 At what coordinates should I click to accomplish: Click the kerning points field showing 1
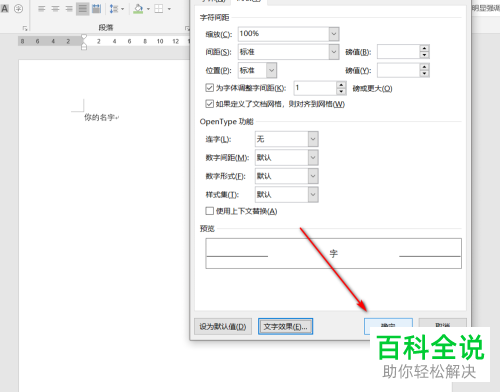tap(315, 88)
